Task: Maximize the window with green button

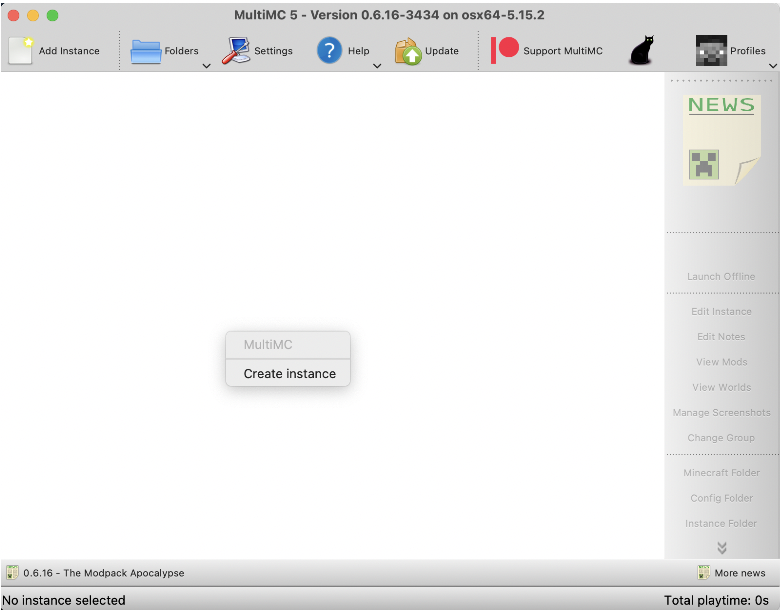Action: click(52, 15)
